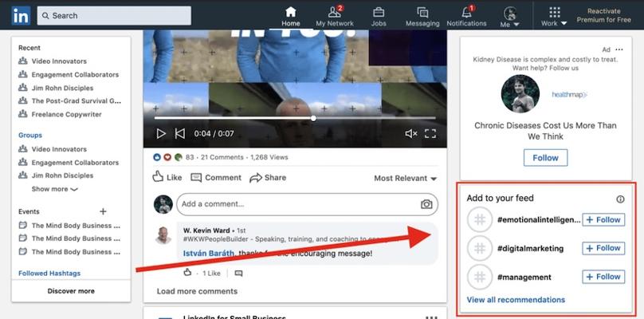This screenshot has height=319, width=644.
Task: Expand Show more groups
Action: tap(55, 189)
